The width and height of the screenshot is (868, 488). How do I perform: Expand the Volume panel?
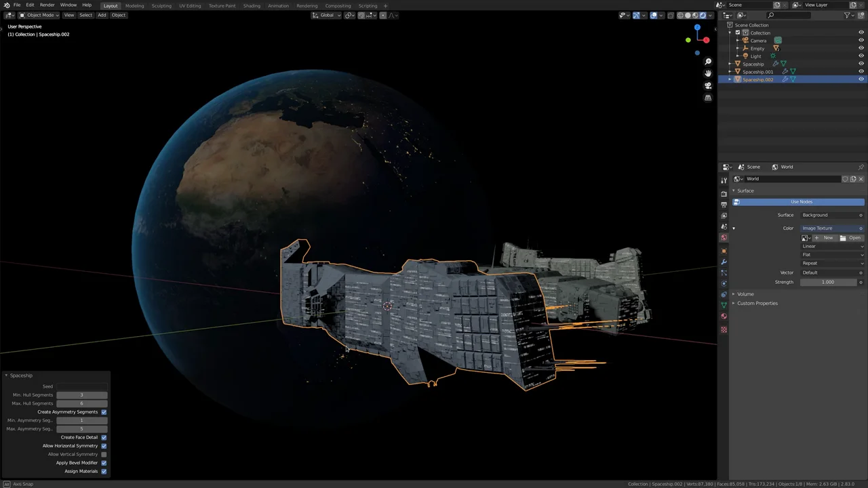[745, 294]
